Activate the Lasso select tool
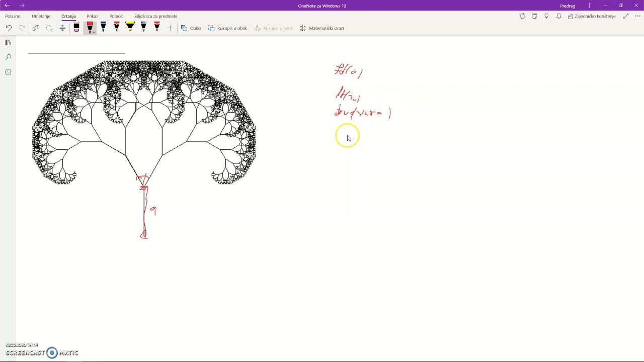644x362 pixels. point(49,28)
